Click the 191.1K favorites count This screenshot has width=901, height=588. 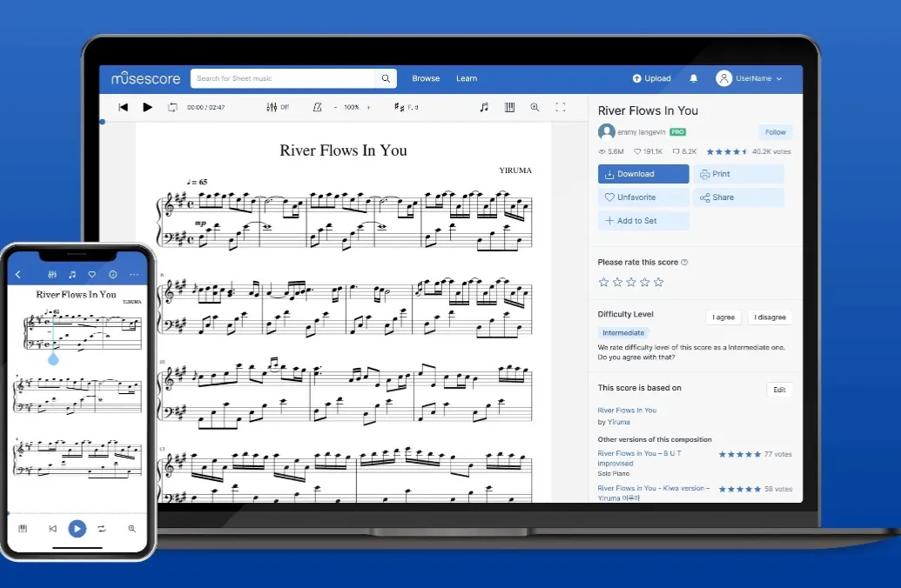[x=648, y=151]
